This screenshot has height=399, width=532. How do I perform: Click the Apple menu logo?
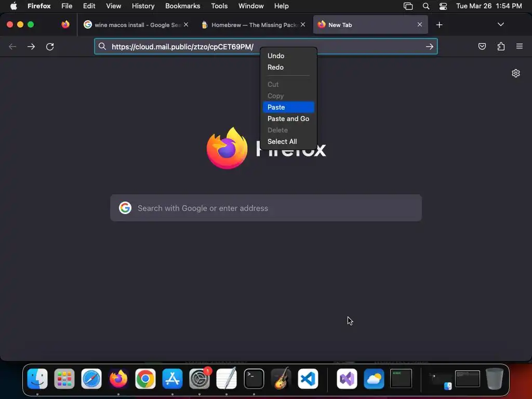tap(14, 6)
